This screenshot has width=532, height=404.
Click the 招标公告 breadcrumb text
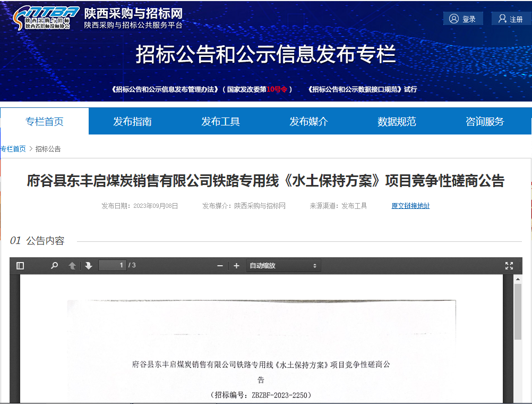tap(48, 149)
